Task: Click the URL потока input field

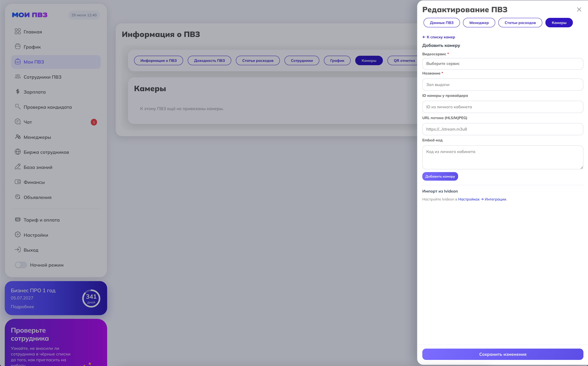Action: coord(502,129)
